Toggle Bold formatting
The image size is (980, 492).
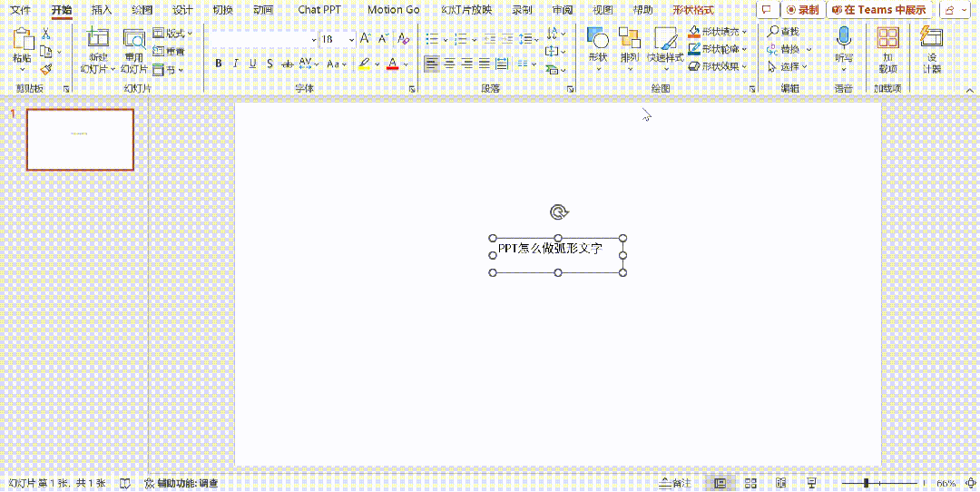[x=218, y=64]
